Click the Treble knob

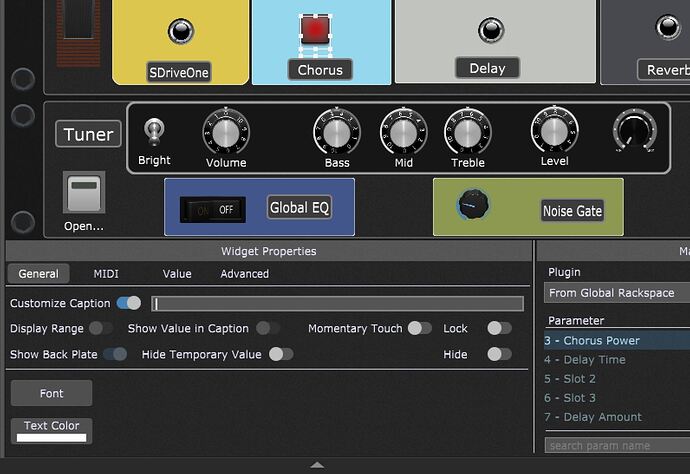[x=468, y=132]
